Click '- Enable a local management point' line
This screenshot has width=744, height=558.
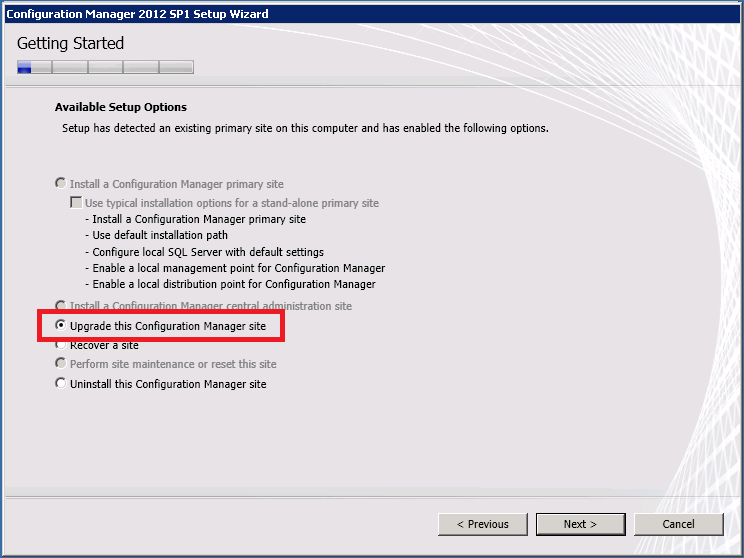(x=235, y=269)
